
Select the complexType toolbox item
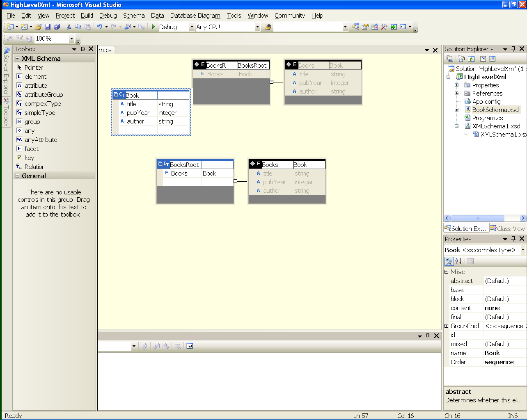pyautogui.click(x=43, y=104)
